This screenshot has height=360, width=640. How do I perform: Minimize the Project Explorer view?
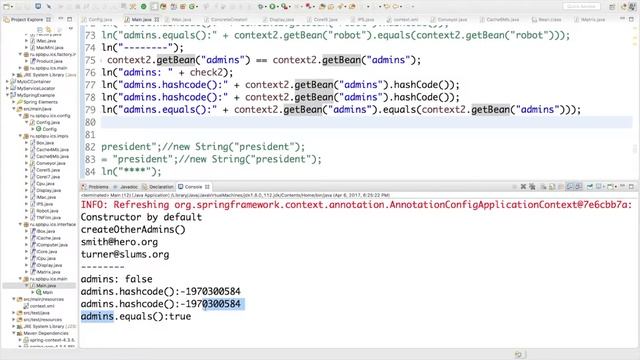tap(61, 19)
